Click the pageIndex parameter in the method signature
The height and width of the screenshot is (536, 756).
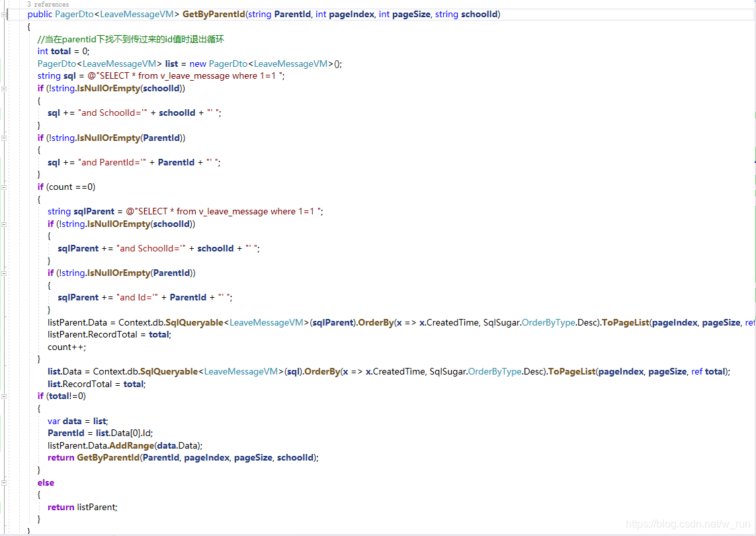[x=351, y=15]
